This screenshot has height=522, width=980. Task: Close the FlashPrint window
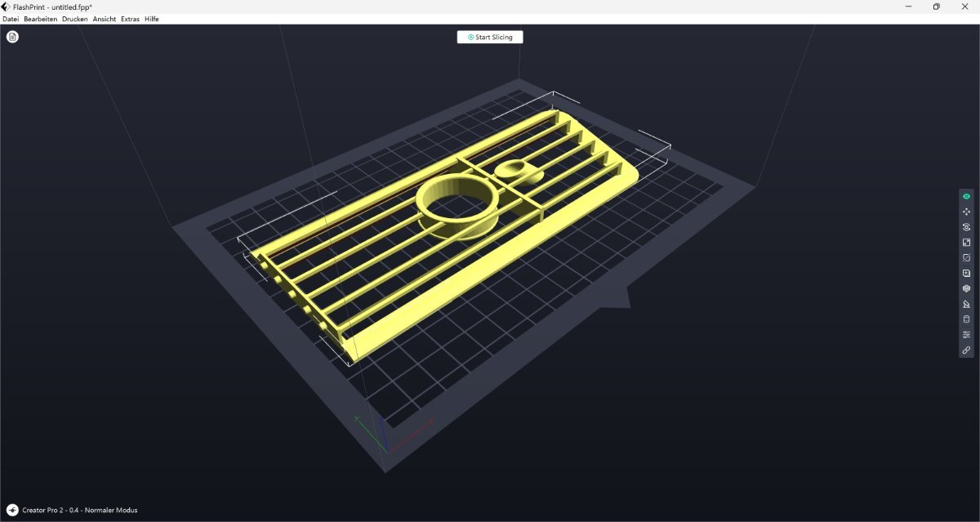tap(964, 7)
